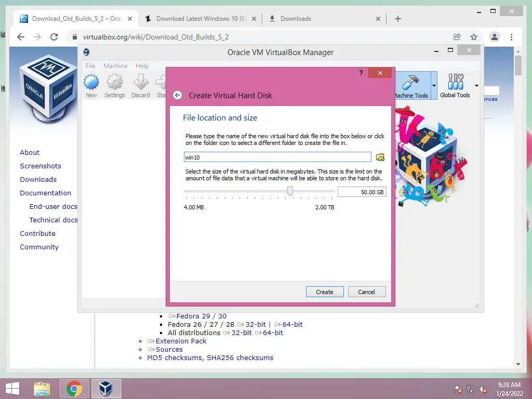Click Fedora 29 / 30 link
The image size is (532, 399).
[x=201, y=316]
